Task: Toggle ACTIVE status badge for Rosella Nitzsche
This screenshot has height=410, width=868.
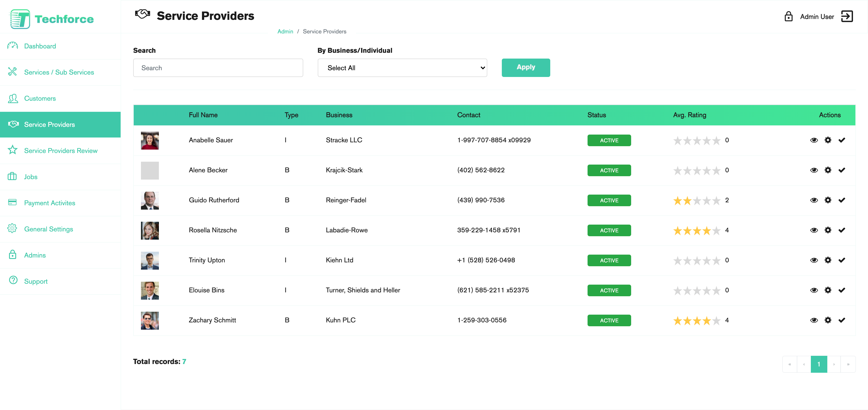Action: (x=609, y=231)
